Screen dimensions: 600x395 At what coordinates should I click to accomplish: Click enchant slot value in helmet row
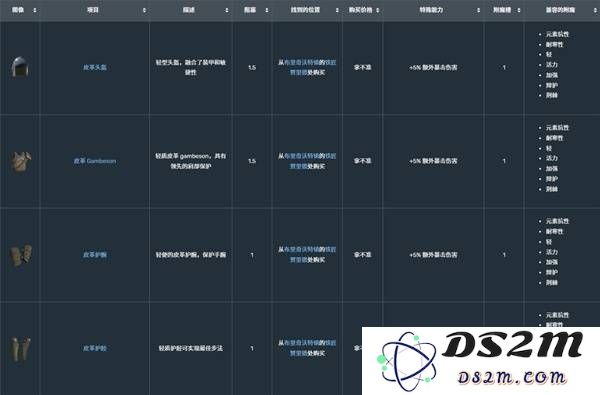(504, 67)
